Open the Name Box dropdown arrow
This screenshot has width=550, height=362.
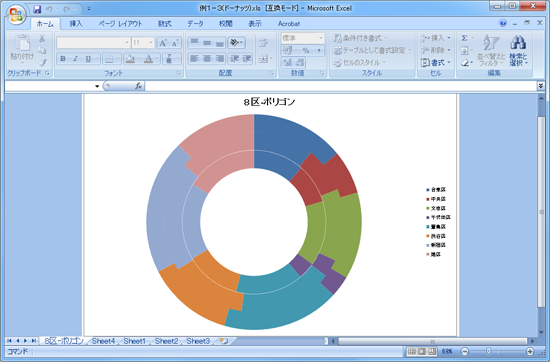pos(97,86)
